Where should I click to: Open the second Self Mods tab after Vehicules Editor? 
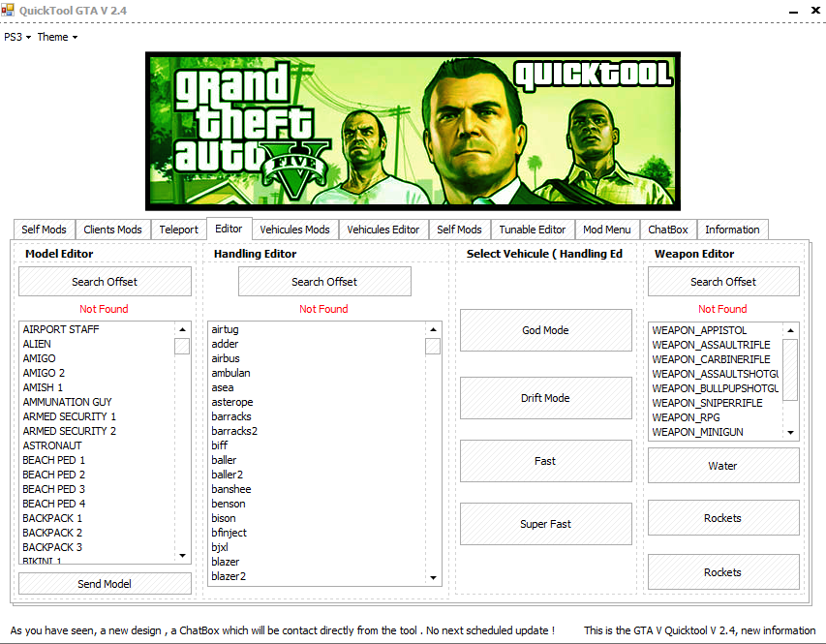pyautogui.click(x=459, y=230)
